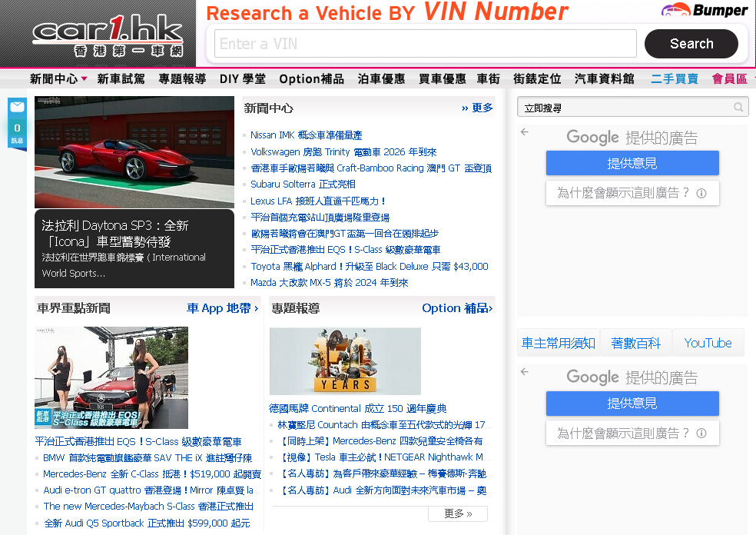Open the 車 App 地帶 section link
Screen dimensions: 756x535
tap(223, 308)
